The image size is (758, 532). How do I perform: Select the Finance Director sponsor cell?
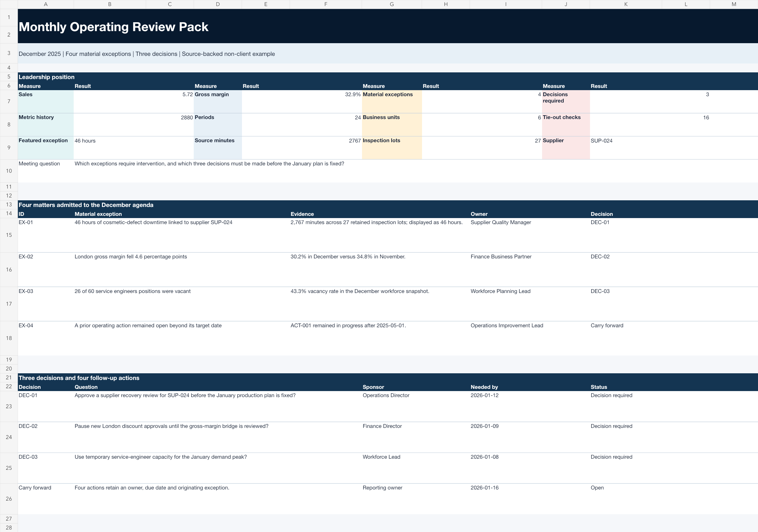[416, 437]
